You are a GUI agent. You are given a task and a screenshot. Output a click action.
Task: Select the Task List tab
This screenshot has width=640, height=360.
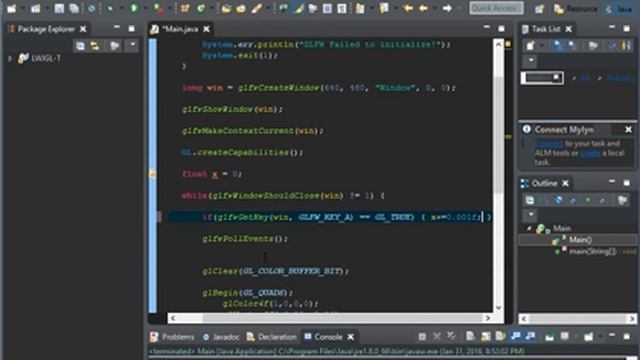546,29
